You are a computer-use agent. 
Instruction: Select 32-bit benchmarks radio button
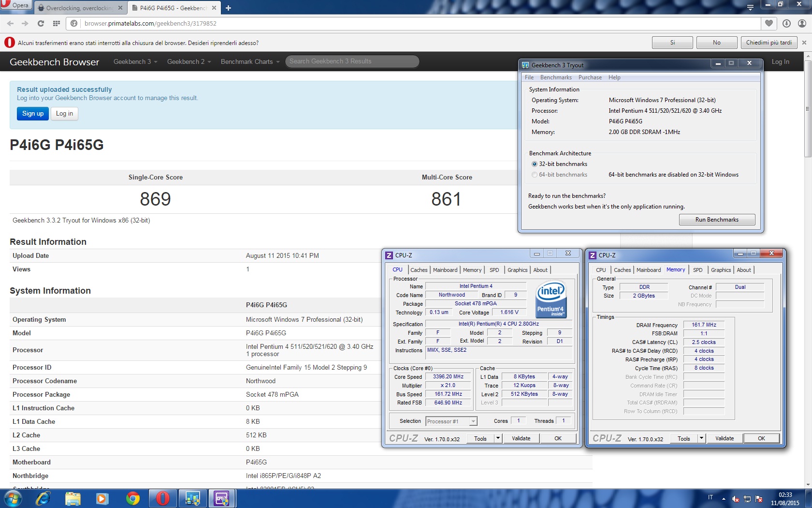[535, 164]
